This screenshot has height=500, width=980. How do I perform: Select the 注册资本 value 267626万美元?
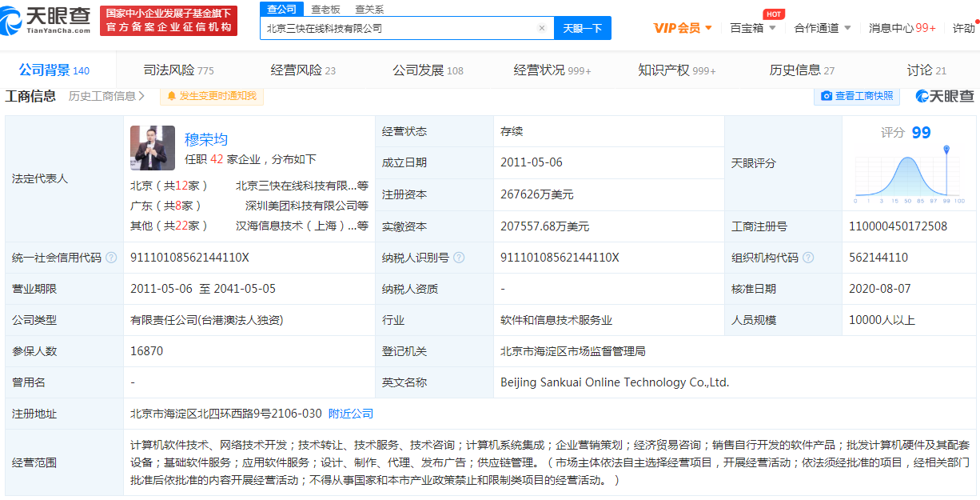click(x=537, y=194)
